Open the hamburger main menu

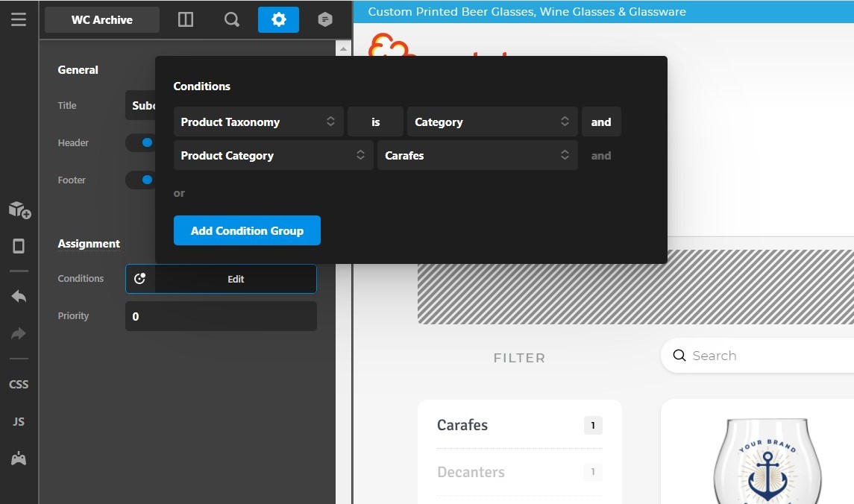point(19,19)
